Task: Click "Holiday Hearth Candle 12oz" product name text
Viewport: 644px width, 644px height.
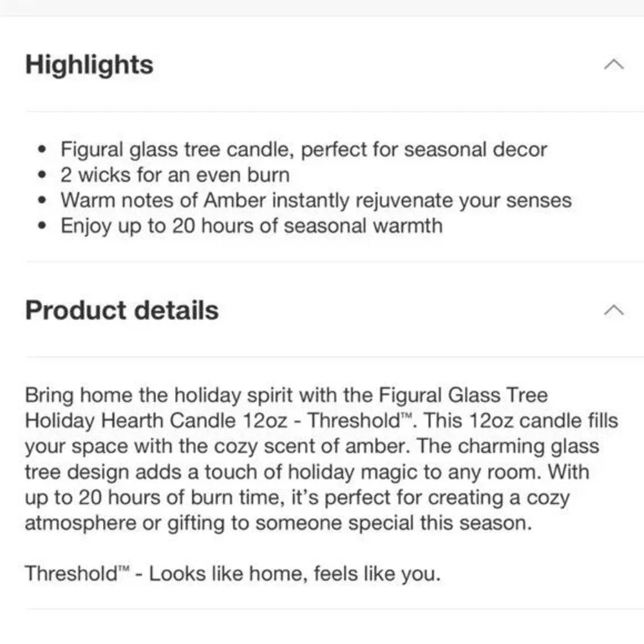Action: click(x=156, y=421)
